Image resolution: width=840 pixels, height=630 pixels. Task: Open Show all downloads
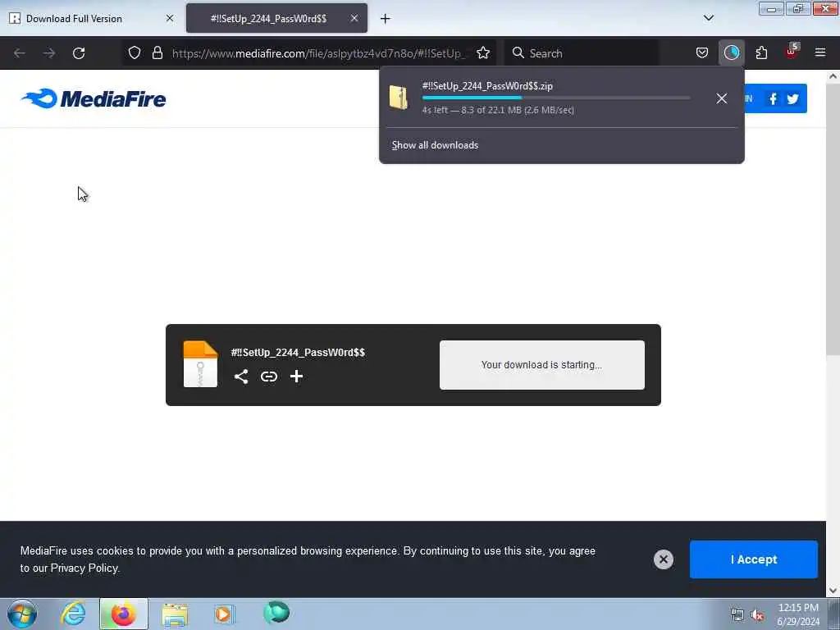435,145
